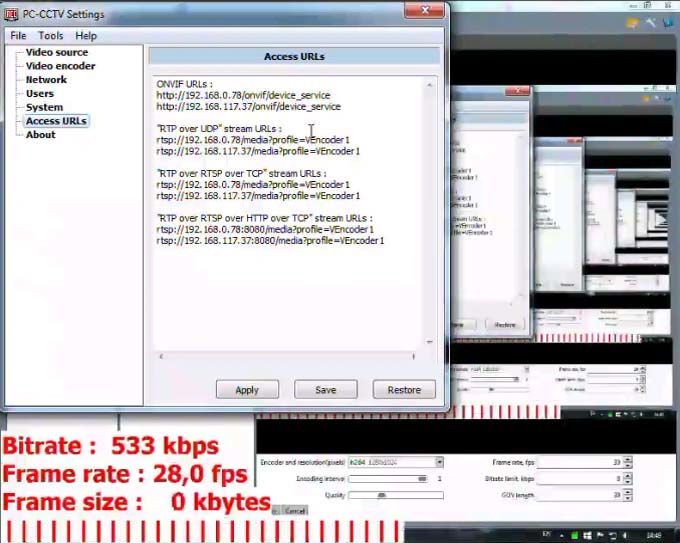Screen dimensions: 680x543
Task: Click the 192.168.0.78 URL under RTSP over TCP
Action: 253,185
